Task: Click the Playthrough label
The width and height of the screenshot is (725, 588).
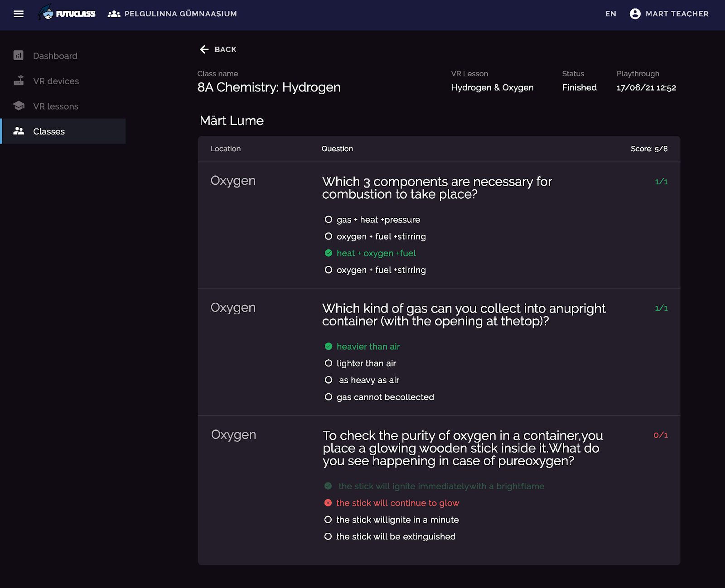Action: [638, 73]
